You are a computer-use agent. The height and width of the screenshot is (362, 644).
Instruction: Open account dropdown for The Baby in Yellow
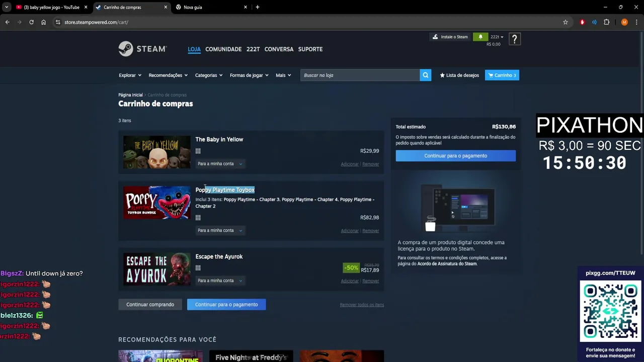coord(220,163)
